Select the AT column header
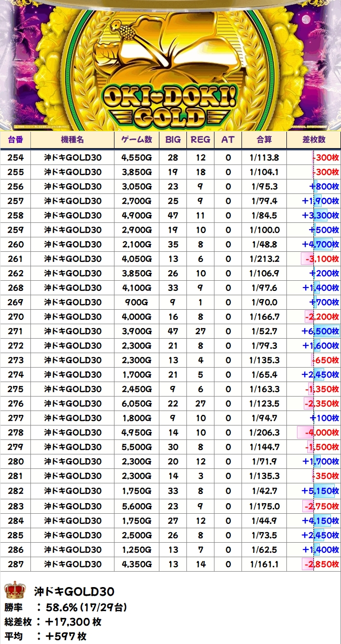This screenshot has width=341, height=644. (x=228, y=140)
